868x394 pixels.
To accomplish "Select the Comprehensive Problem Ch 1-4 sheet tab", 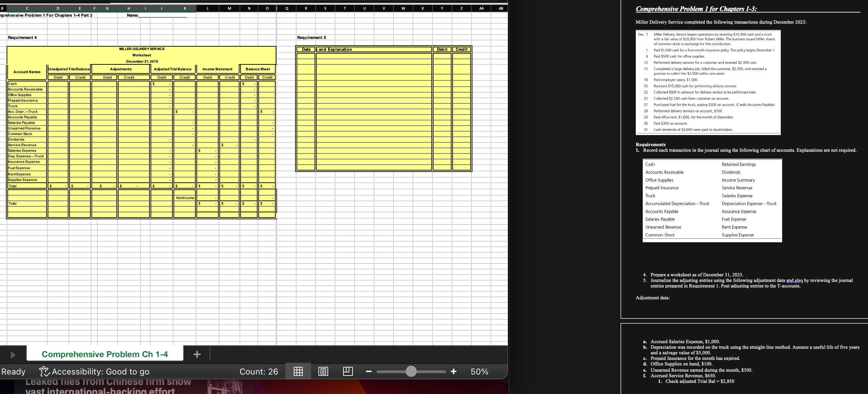I will [x=105, y=354].
